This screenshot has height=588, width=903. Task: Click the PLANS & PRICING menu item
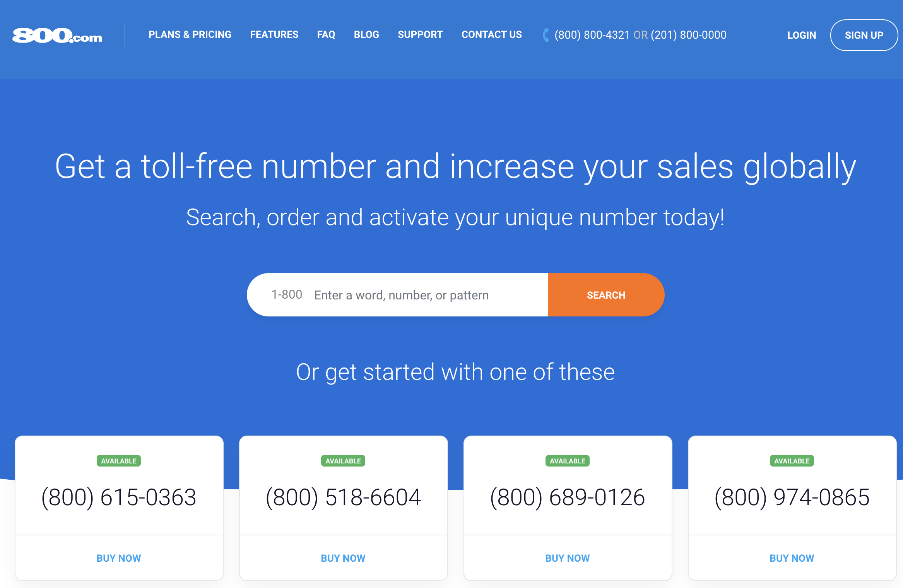coord(190,34)
